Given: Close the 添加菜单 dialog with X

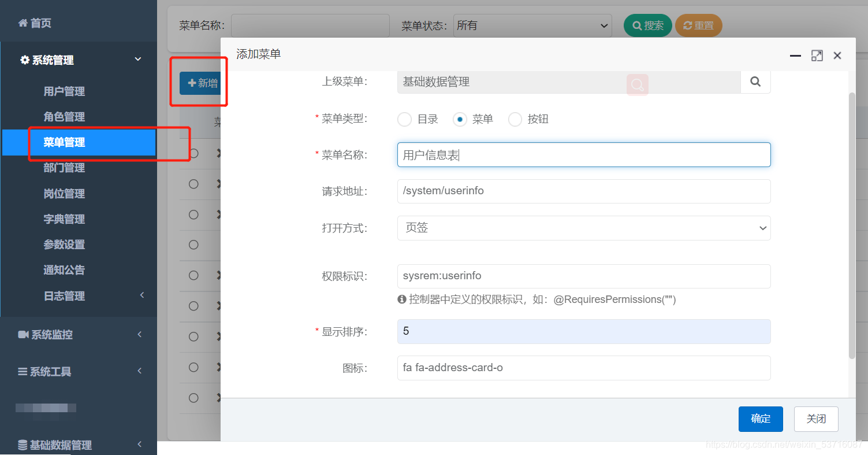Looking at the screenshot, I should 837,56.
